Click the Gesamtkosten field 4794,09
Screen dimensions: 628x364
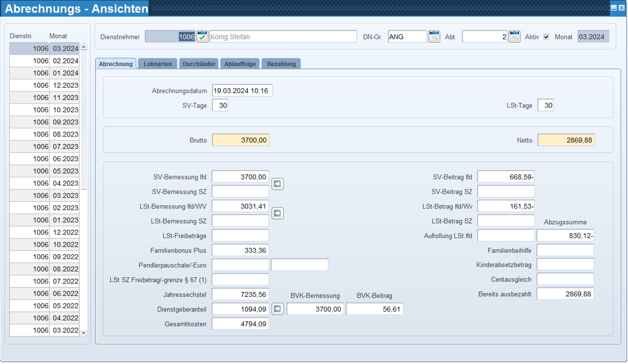(x=240, y=324)
